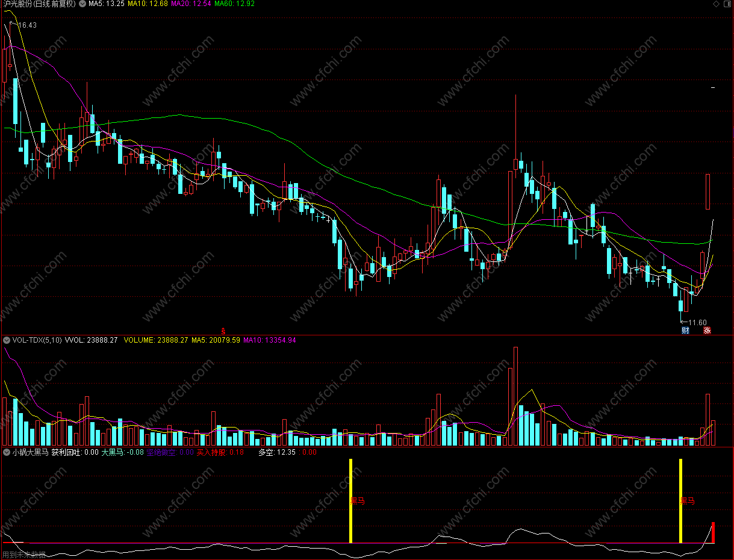Click the volume MA10: 13354.94 value

tap(270, 340)
